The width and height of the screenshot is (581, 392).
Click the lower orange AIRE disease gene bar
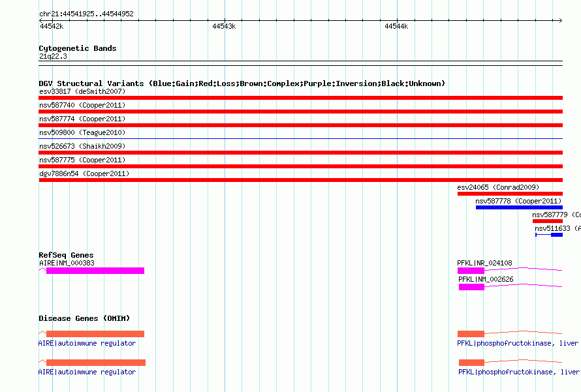(x=96, y=363)
